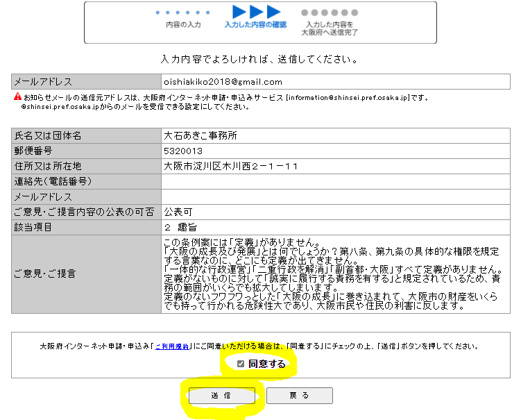The height and width of the screenshot is (420, 521).
Task: Click the name value 大石あきこ事務所
Action: pos(201,135)
